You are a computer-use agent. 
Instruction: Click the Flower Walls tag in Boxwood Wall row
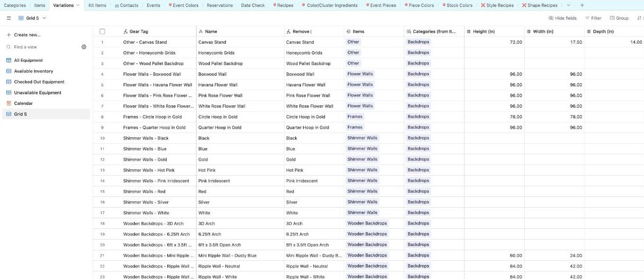360,74
